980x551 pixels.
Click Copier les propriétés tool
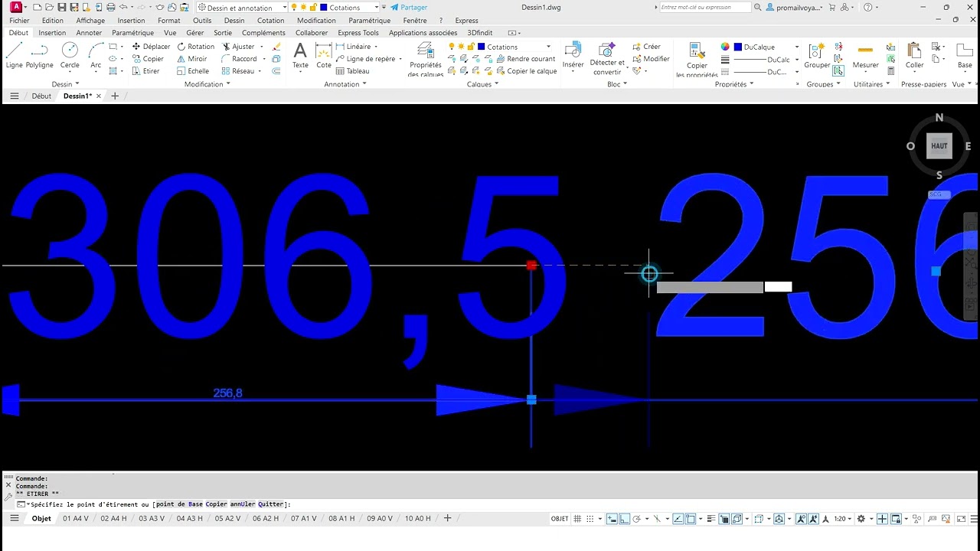[697, 60]
